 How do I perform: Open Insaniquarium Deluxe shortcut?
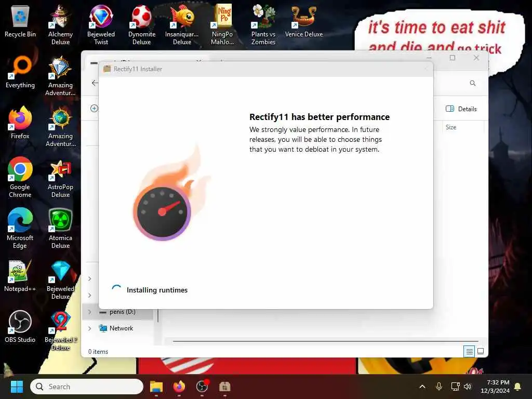tap(182, 24)
